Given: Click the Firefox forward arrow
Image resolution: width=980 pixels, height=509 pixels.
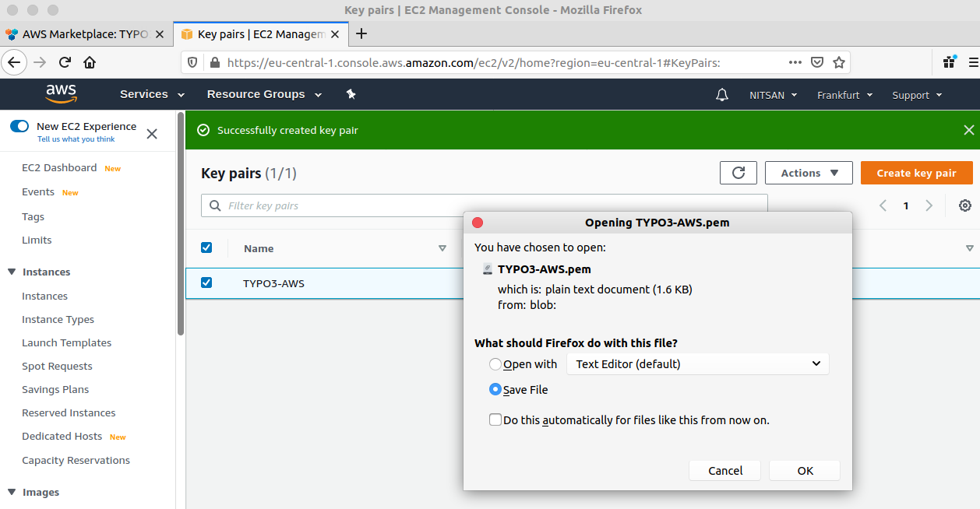Looking at the screenshot, I should click(40, 62).
